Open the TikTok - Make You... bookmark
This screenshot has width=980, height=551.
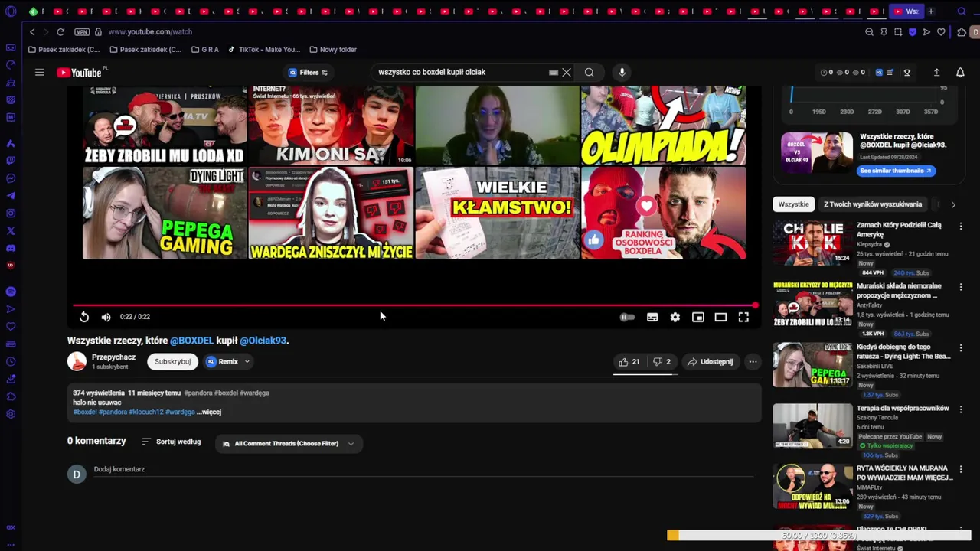pos(264,50)
